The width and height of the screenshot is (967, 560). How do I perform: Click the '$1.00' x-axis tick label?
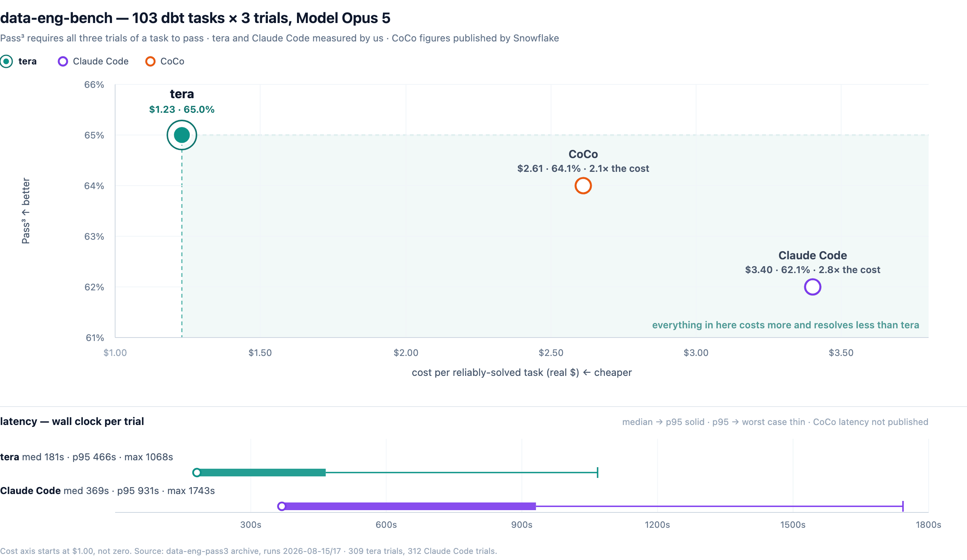115,353
